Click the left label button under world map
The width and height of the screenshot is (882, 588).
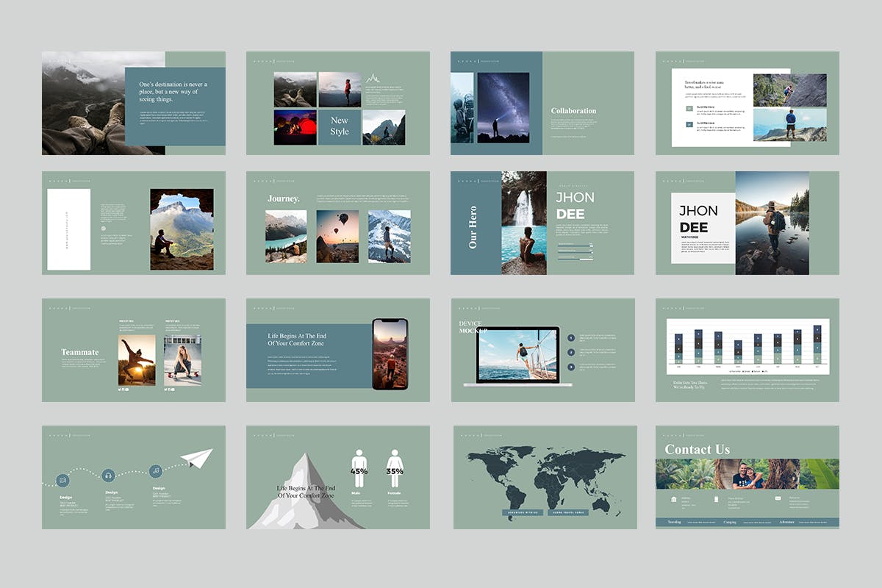(521, 512)
